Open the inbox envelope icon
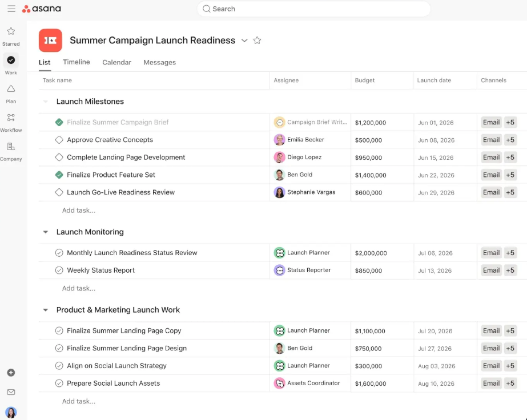The width and height of the screenshot is (527, 420). [x=11, y=392]
